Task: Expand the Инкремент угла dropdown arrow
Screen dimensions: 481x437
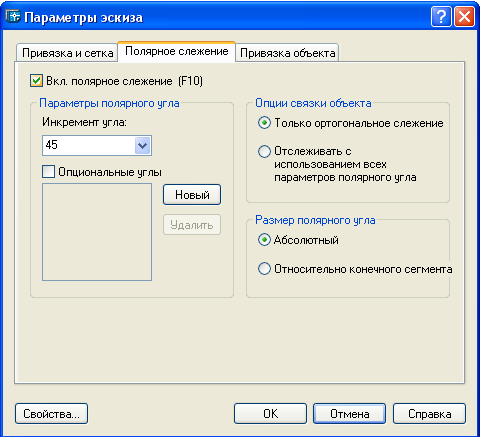Action: (143, 145)
